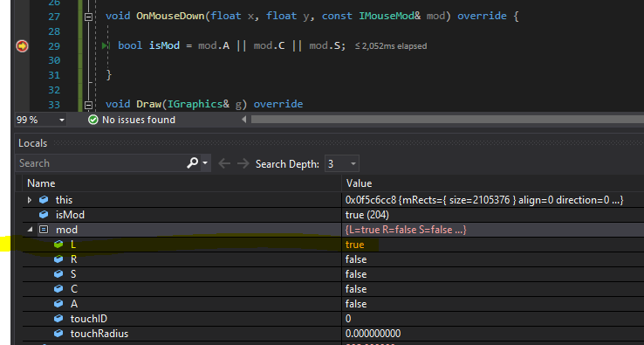Click the next search result arrow

(x=243, y=163)
